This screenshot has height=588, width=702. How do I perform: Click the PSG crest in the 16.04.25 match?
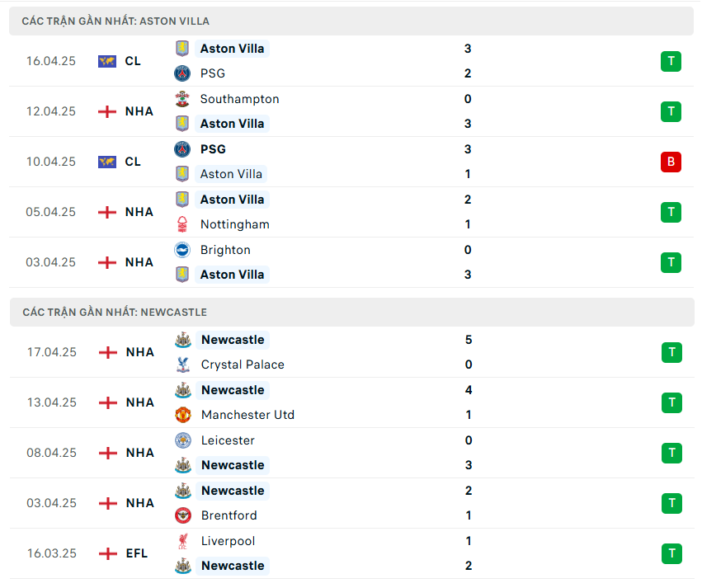(182, 73)
